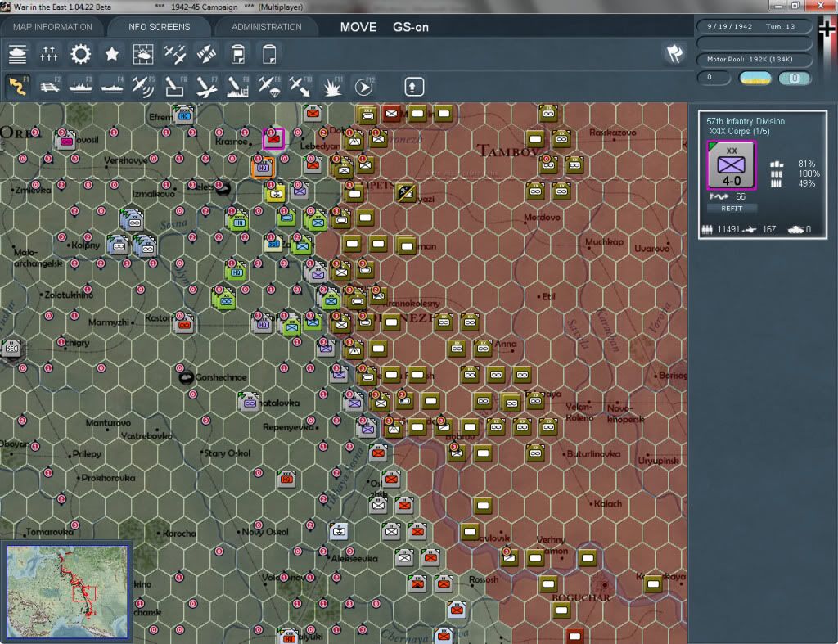The height and width of the screenshot is (644, 838).
Task: Select Air Recon mode (F5)
Action: click(143, 86)
